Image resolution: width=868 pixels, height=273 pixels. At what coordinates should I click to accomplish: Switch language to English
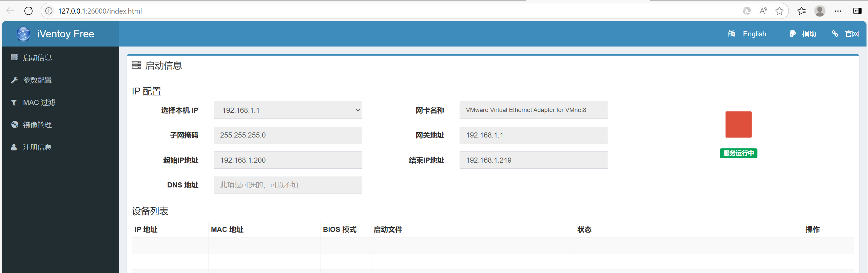pyautogui.click(x=754, y=34)
